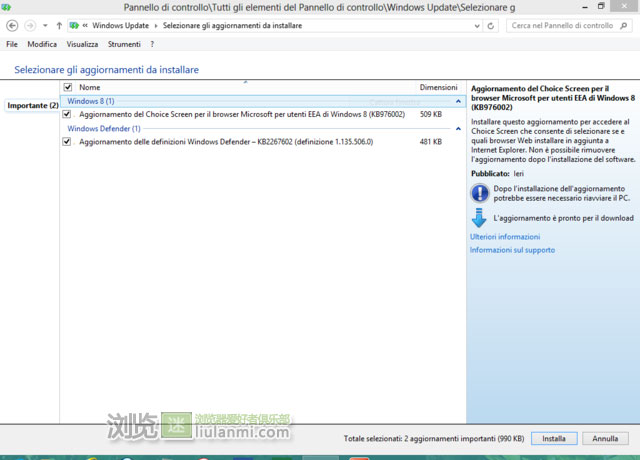Select the Defender definizione 1.135.506.0 row text
The width and height of the screenshot is (640, 460).
[x=226, y=142]
